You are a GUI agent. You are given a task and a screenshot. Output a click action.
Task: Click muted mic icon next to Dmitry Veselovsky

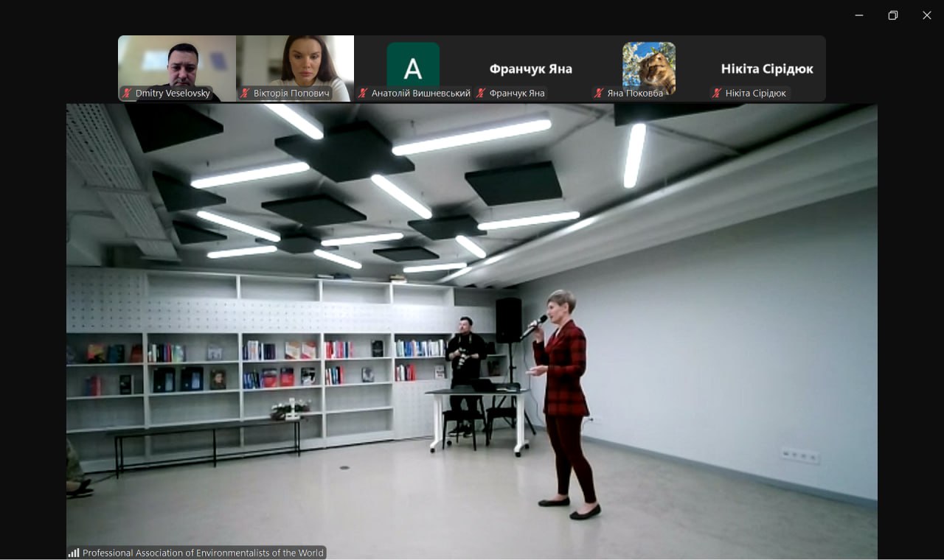(x=127, y=93)
